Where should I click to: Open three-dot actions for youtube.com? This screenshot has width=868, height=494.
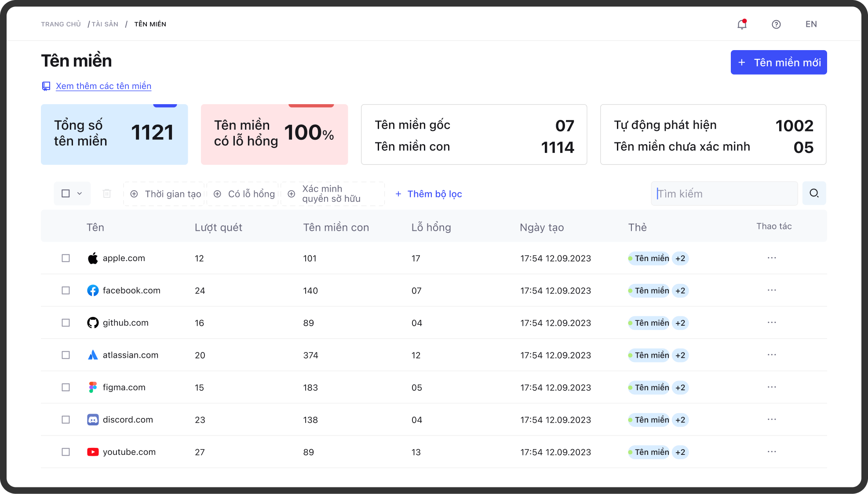pos(772,452)
